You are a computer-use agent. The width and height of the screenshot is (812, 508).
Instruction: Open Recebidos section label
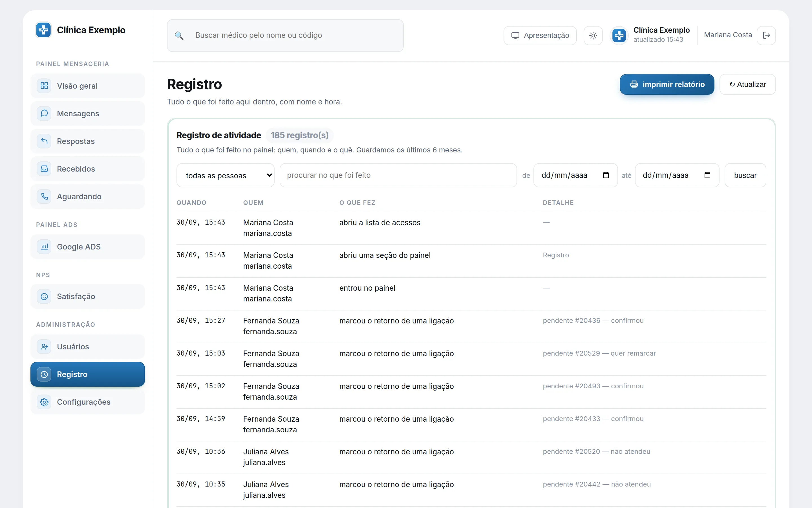tap(76, 169)
